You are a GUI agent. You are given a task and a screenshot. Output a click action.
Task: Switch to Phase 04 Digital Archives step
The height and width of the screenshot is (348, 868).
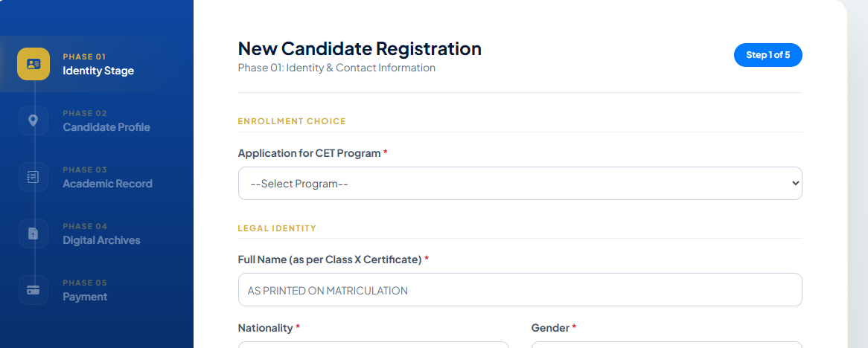coord(101,240)
